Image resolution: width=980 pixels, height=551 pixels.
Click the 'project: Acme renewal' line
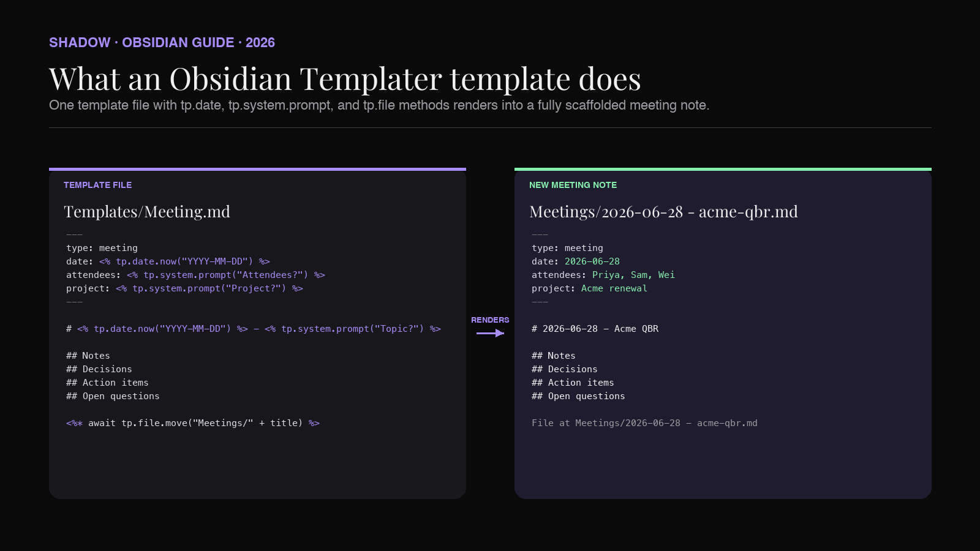[589, 288]
